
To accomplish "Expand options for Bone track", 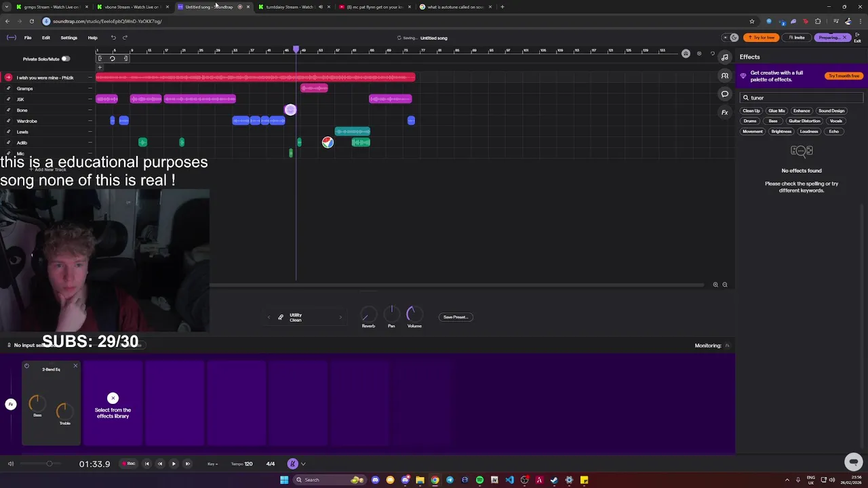I will pyautogui.click(x=90, y=110).
